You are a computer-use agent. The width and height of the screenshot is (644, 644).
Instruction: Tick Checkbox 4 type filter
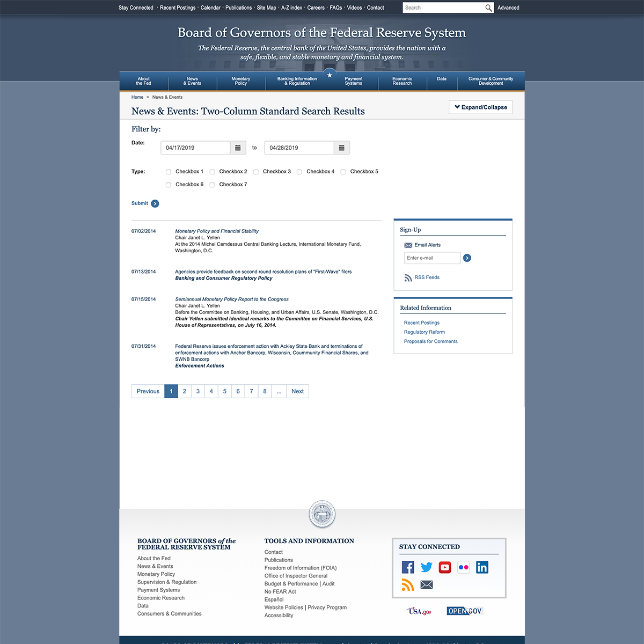pos(299,172)
